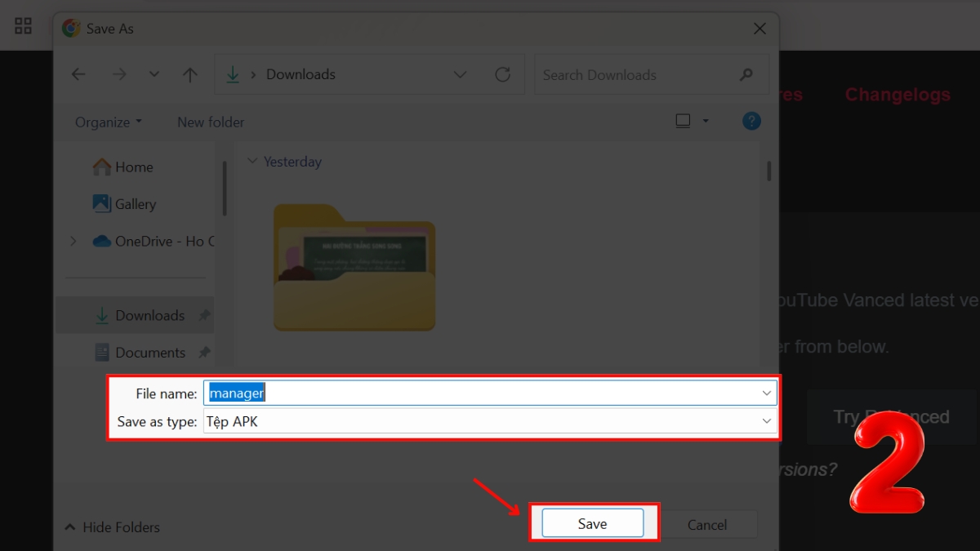Expand the OneDrive tree node
The width and height of the screenshot is (980, 551).
click(x=73, y=241)
